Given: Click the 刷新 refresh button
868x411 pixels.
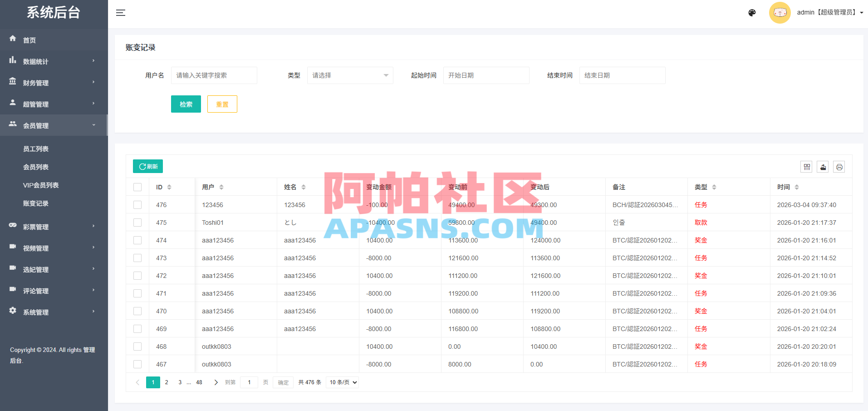Looking at the screenshot, I should [148, 166].
